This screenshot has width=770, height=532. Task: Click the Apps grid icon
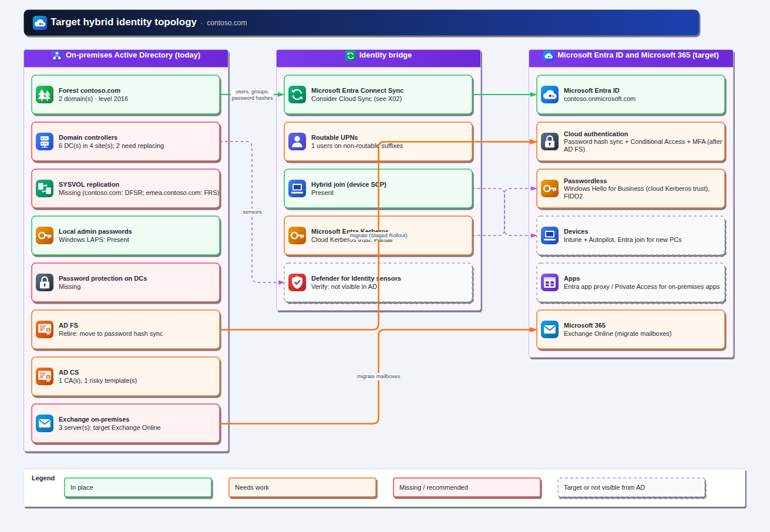tap(550, 282)
